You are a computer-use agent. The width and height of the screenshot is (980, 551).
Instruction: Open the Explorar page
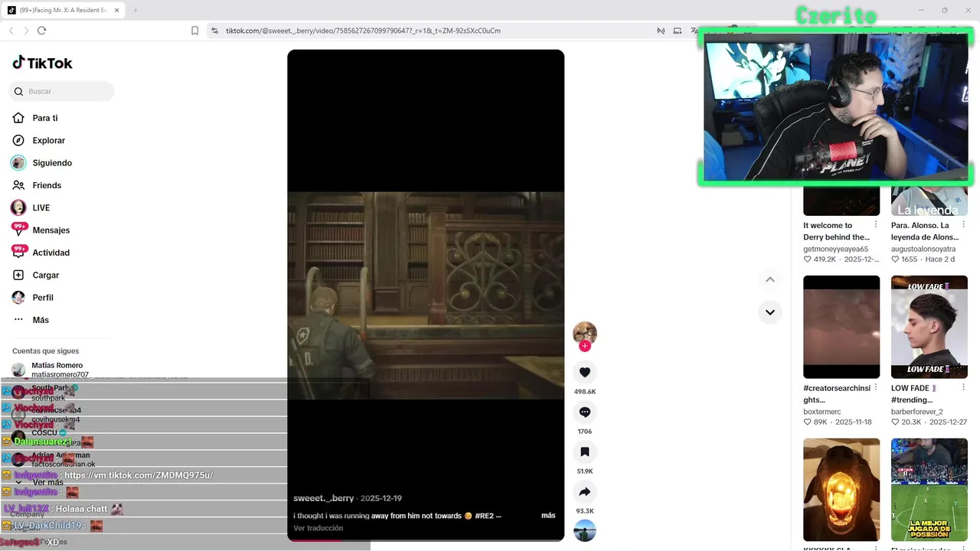(x=48, y=141)
